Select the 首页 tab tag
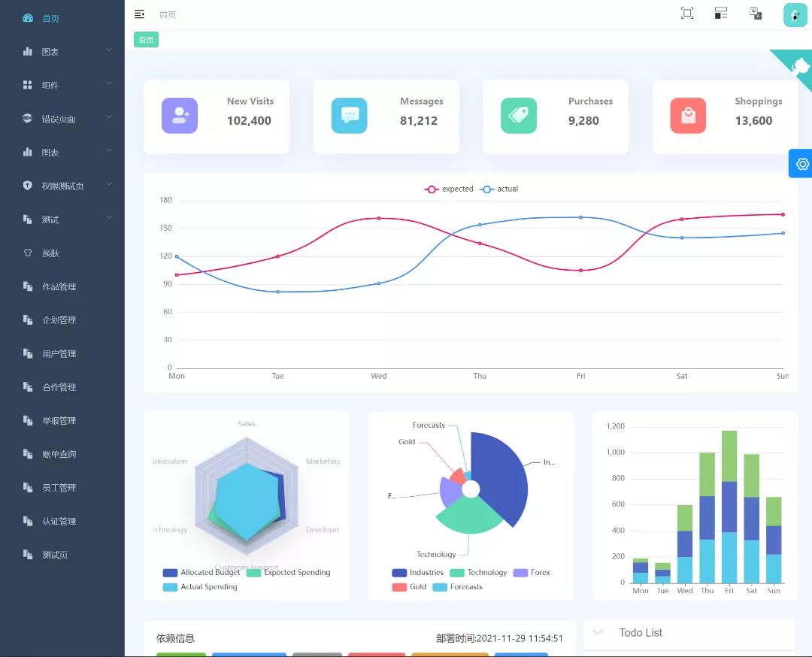The width and height of the screenshot is (812, 657). [x=146, y=40]
